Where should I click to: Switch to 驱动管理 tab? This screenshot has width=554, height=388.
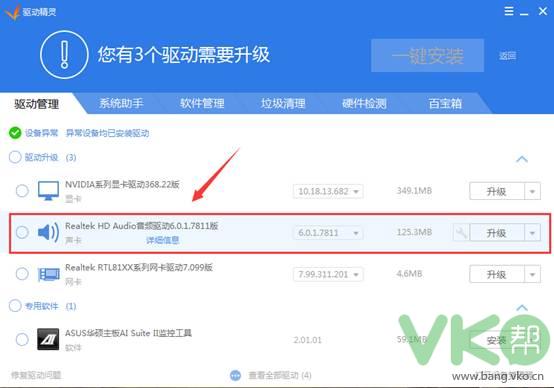tap(37, 104)
